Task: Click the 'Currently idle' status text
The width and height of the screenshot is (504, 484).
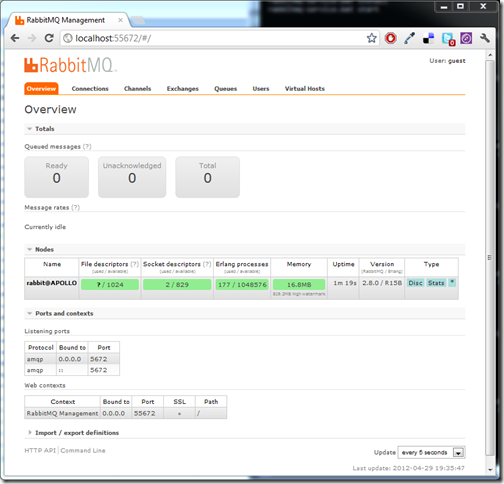Action: tap(45, 227)
